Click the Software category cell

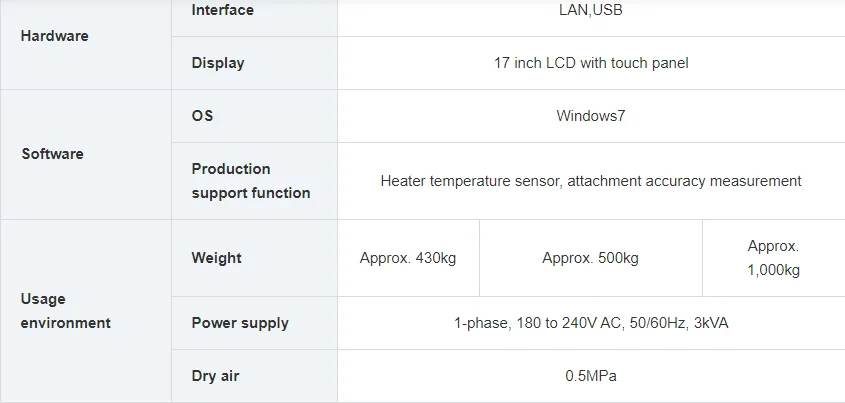52,154
